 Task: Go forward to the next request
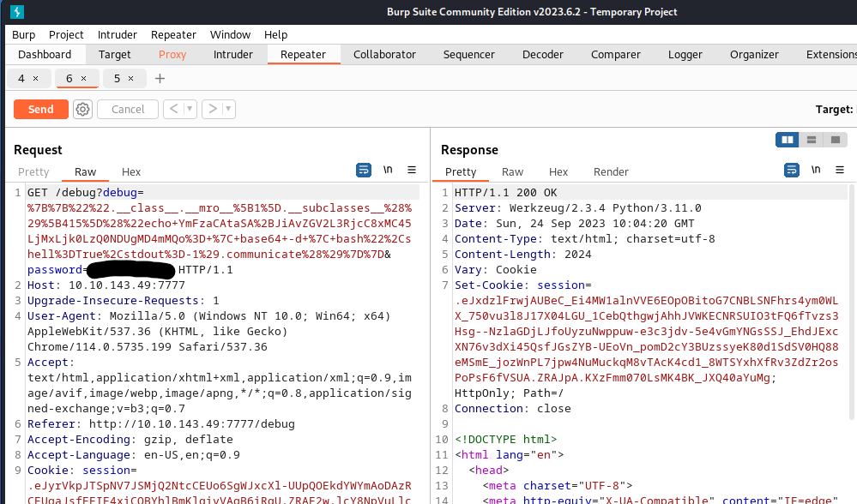point(213,109)
